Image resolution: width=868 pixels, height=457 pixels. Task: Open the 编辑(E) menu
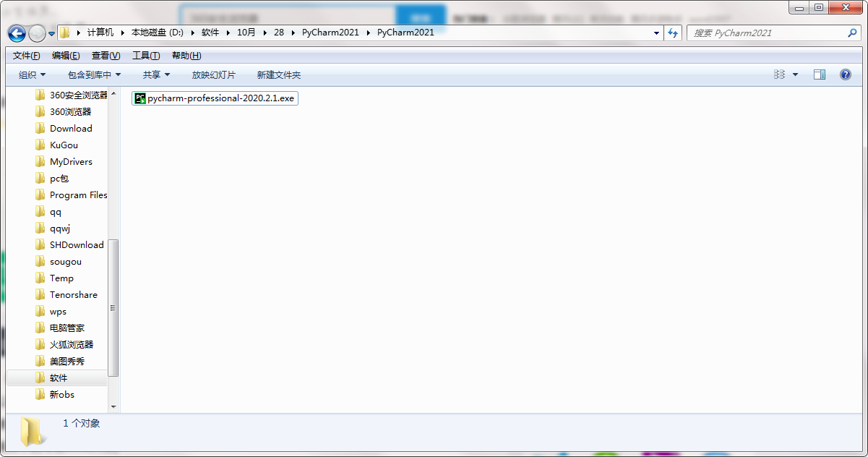[x=66, y=56]
